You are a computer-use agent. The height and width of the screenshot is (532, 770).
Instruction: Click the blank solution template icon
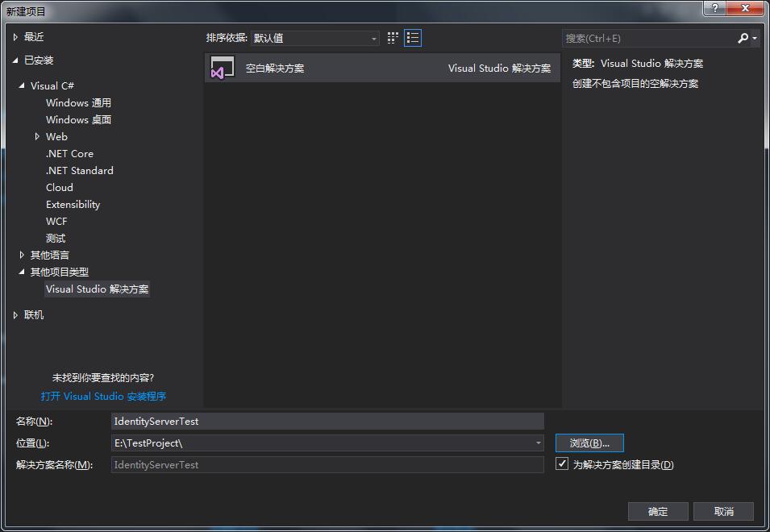pyautogui.click(x=222, y=68)
